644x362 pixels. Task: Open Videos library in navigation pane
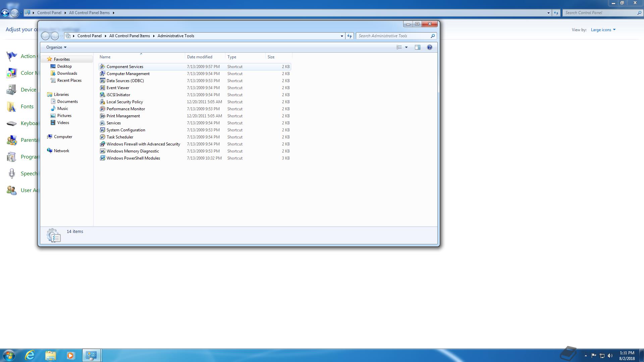pos(63,123)
